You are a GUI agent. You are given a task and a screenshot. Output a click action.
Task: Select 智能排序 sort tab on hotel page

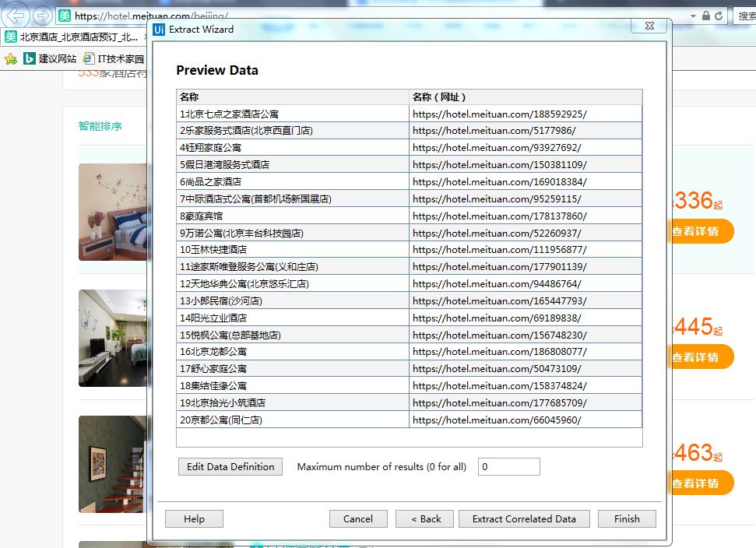tap(100, 126)
